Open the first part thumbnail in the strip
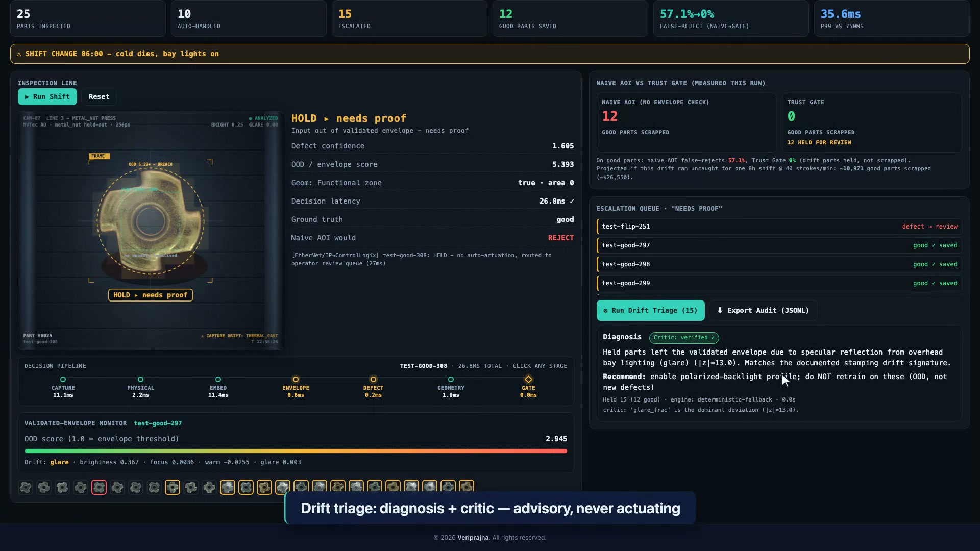The width and height of the screenshot is (980, 551). 26,487
